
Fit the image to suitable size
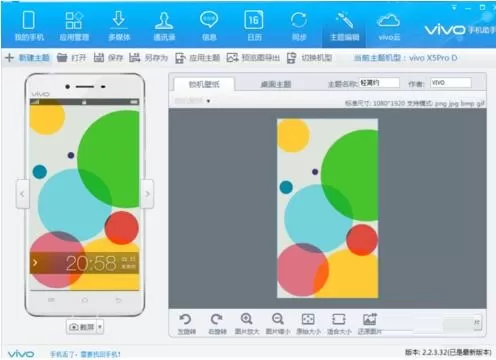pyautogui.click(x=339, y=323)
